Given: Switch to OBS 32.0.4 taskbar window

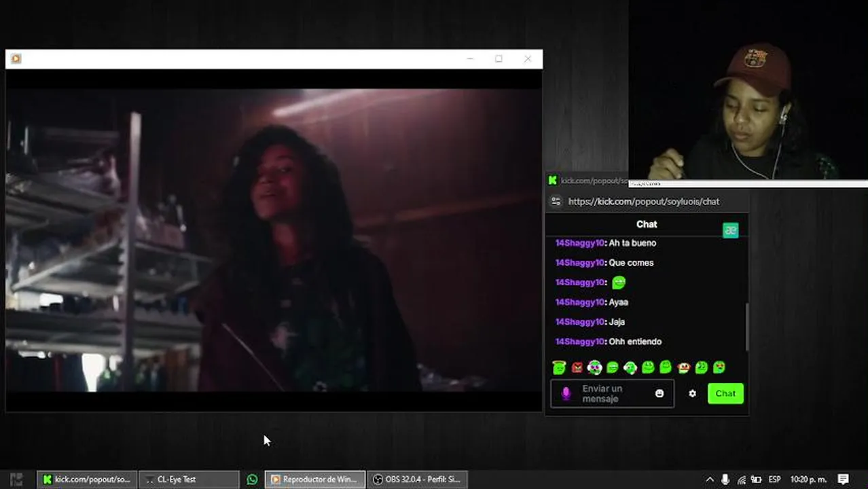Looking at the screenshot, I should (x=418, y=479).
